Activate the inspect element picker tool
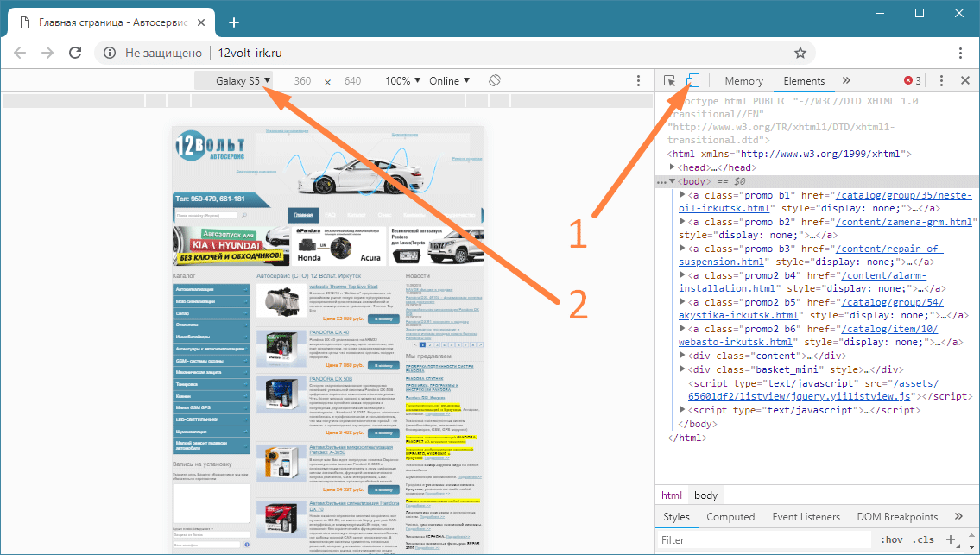 coord(670,80)
